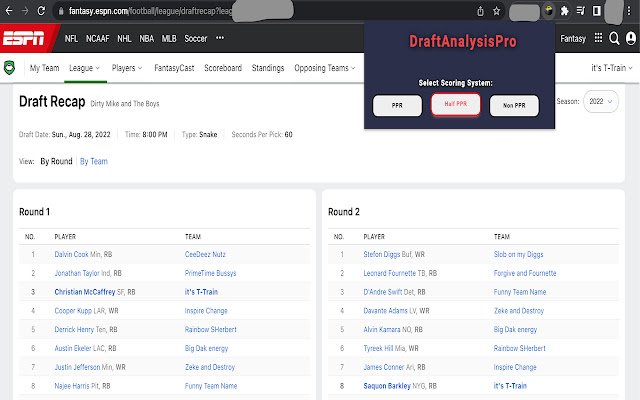Open the PrimeTime Bussys team link
Image resolution: width=640 pixels, height=400 pixels.
(x=211, y=273)
